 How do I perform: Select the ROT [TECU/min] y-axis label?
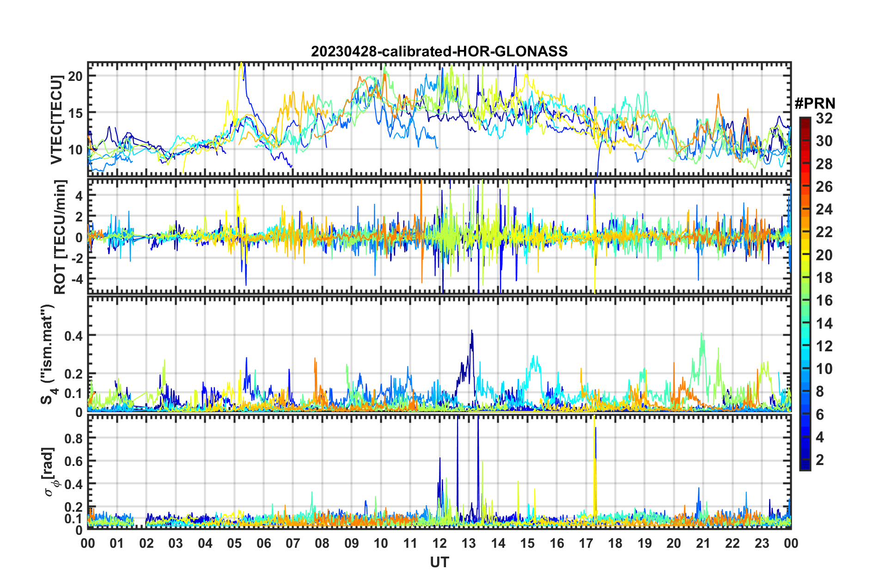click(x=60, y=237)
